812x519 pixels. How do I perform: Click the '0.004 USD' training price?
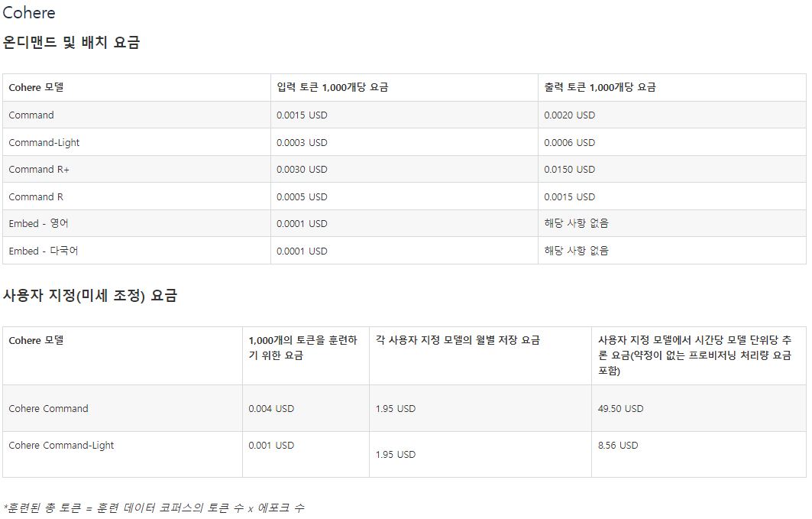pyautogui.click(x=271, y=409)
